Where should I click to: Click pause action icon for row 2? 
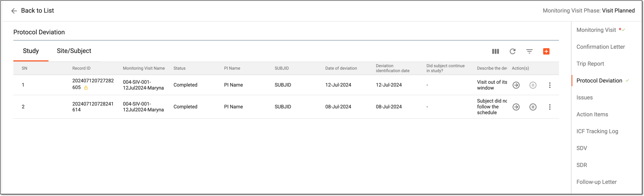tap(533, 107)
